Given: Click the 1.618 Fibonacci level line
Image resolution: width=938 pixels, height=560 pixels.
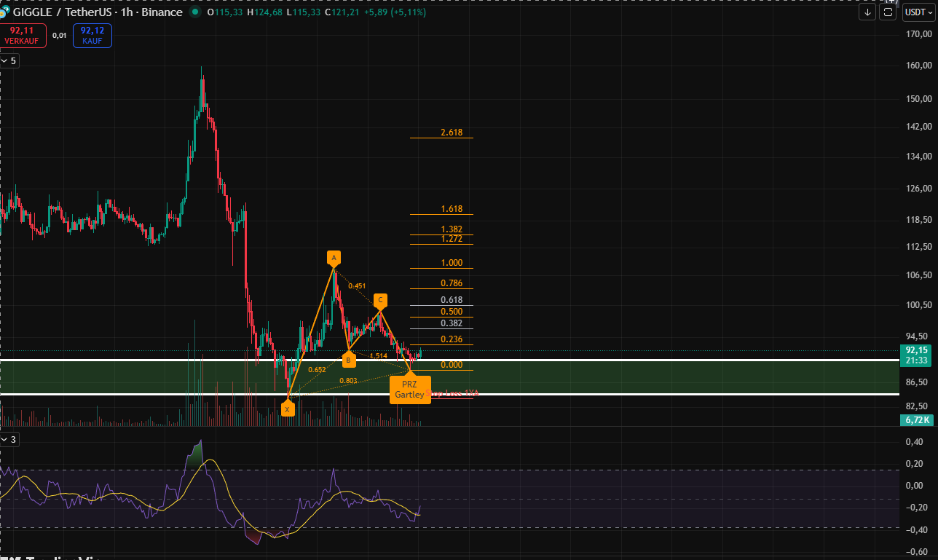Looking at the screenshot, I should pos(451,209).
